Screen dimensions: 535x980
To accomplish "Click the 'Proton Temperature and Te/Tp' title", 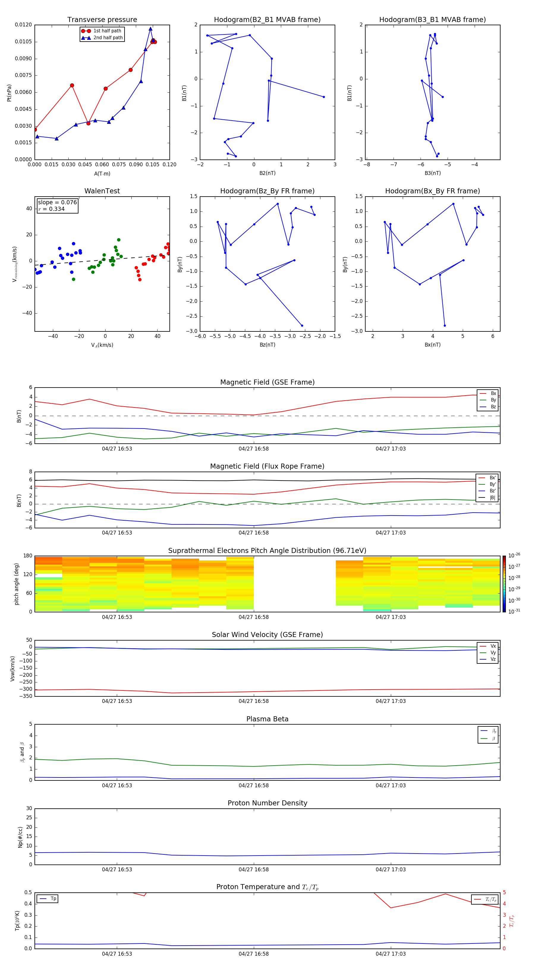I will [267, 887].
